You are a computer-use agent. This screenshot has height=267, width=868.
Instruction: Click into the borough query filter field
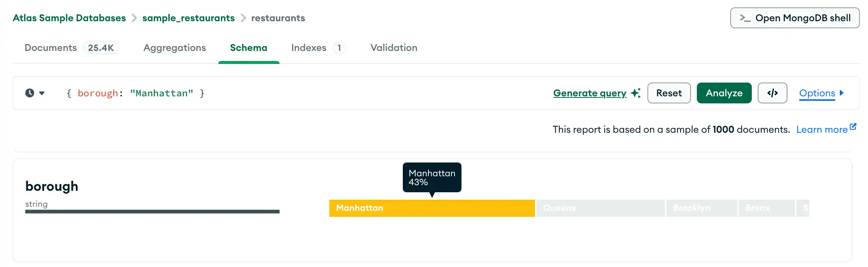[297, 93]
